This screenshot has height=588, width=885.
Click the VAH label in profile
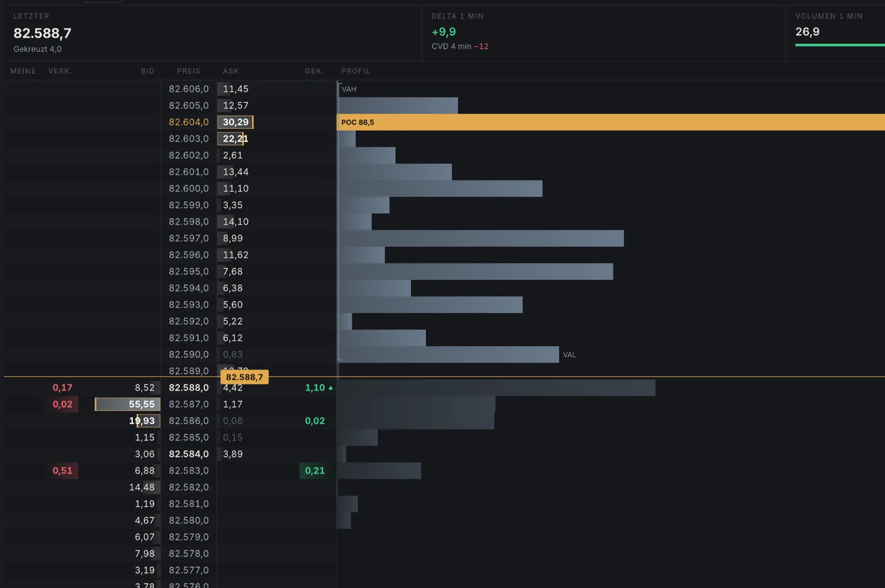click(349, 90)
